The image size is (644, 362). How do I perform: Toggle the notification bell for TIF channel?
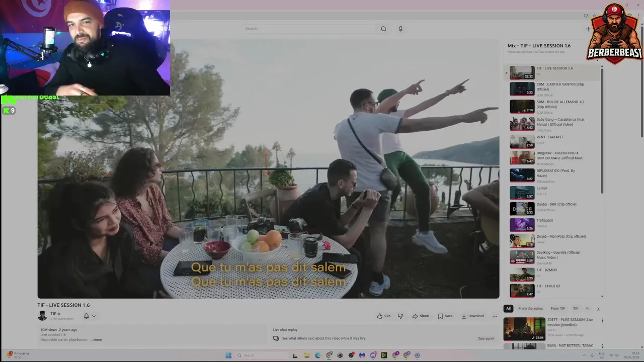86,316
